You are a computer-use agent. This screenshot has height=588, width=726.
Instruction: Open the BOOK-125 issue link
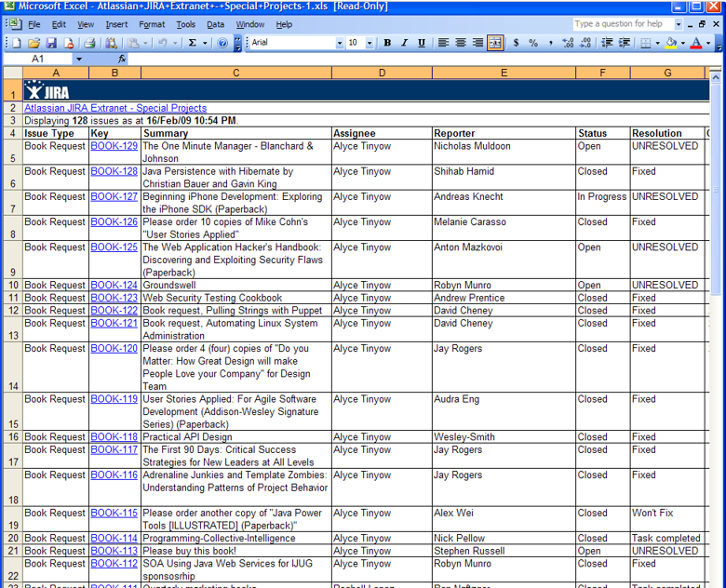coord(114,247)
